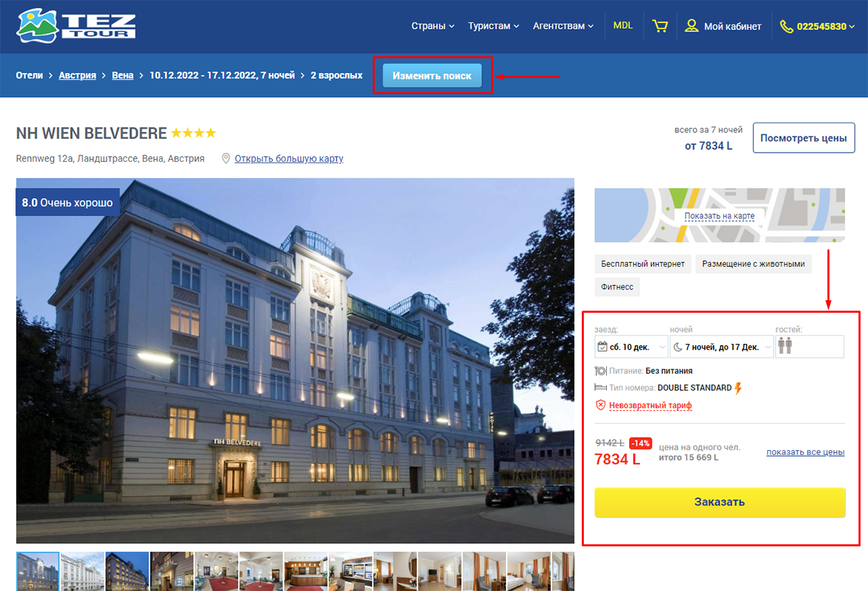Expand the Агентствам menu

[563, 26]
